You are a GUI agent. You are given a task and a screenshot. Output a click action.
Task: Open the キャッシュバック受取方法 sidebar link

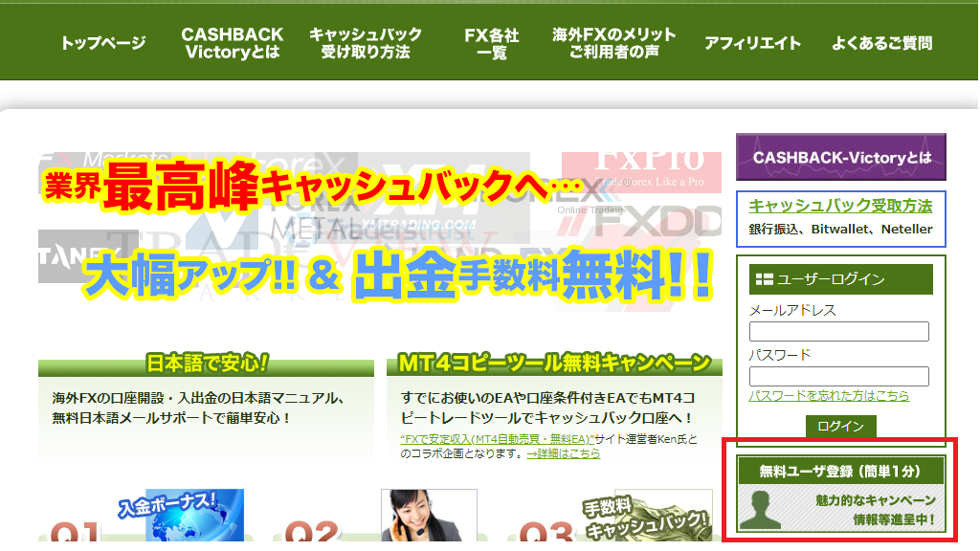pyautogui.click(x=839, y=206)
